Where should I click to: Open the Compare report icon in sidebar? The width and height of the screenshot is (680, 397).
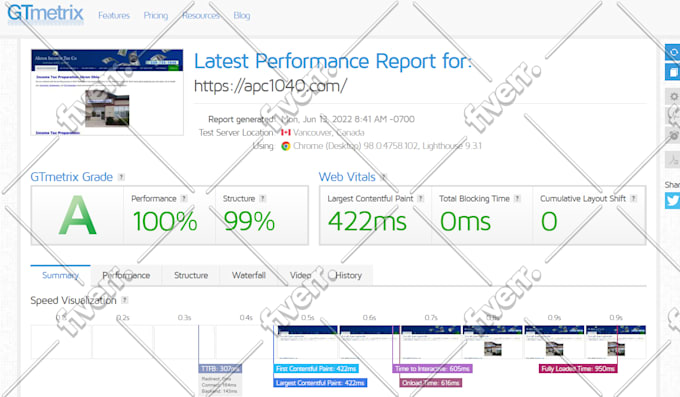673,72
